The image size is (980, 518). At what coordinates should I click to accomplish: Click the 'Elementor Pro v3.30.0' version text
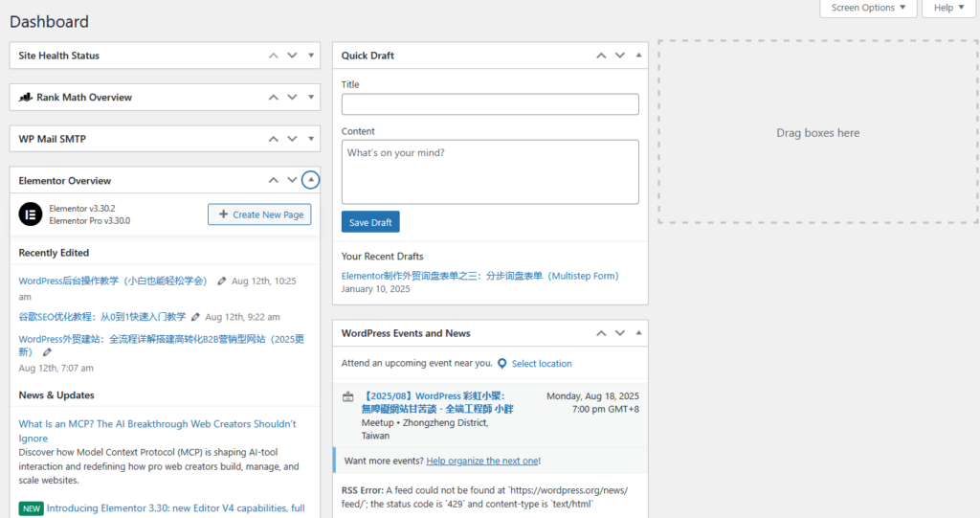click(x=89, y=221)
